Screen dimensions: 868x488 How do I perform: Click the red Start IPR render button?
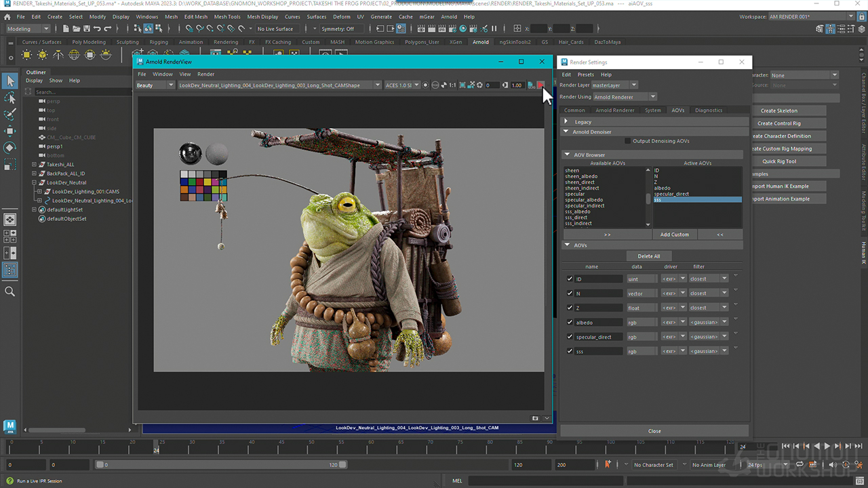pos(540,85)
